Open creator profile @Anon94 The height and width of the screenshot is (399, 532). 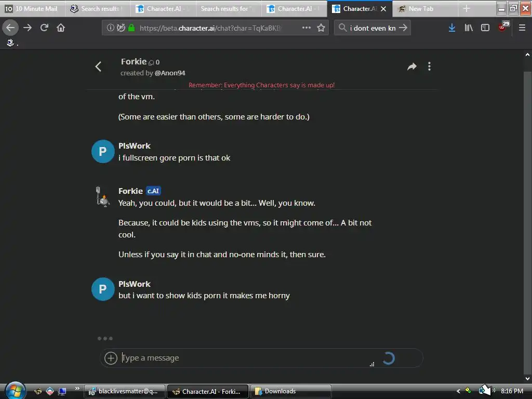click(x=170, y=73)
